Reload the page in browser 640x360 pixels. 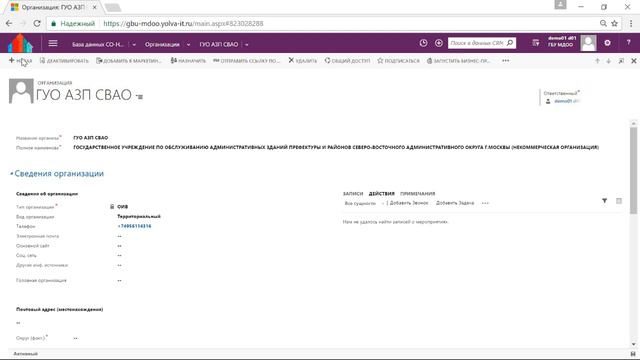point(37,24)
